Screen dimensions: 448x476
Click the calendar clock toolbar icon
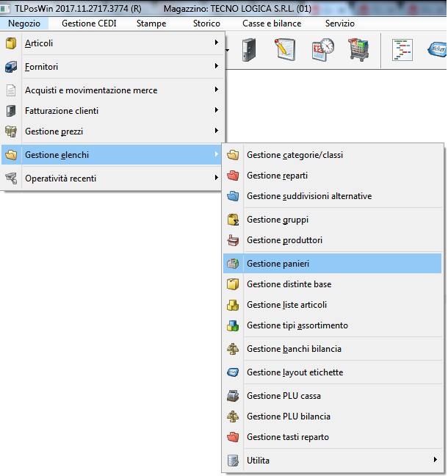click(x=322, y=50)
